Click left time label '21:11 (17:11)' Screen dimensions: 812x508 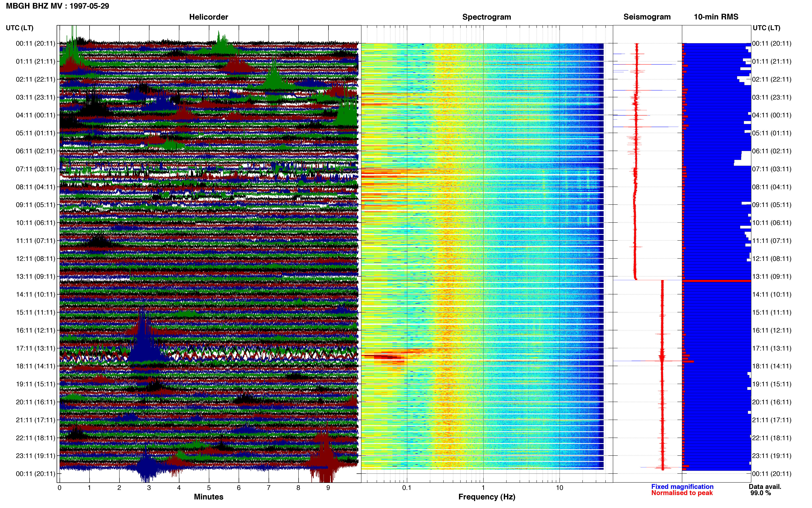(x=36, y=420)
